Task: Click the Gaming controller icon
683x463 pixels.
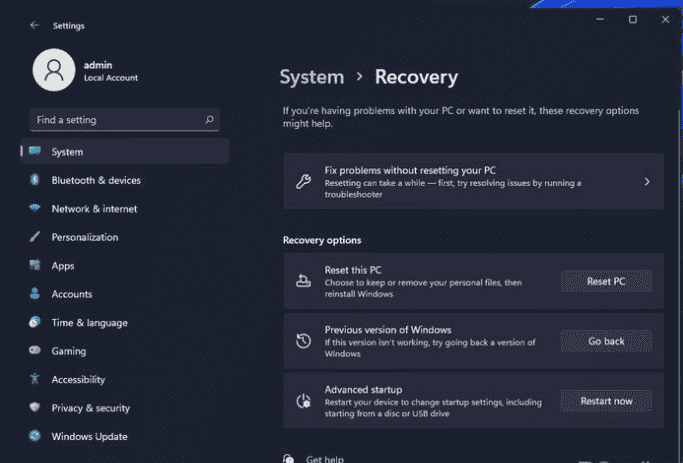Action: [35, 352]
